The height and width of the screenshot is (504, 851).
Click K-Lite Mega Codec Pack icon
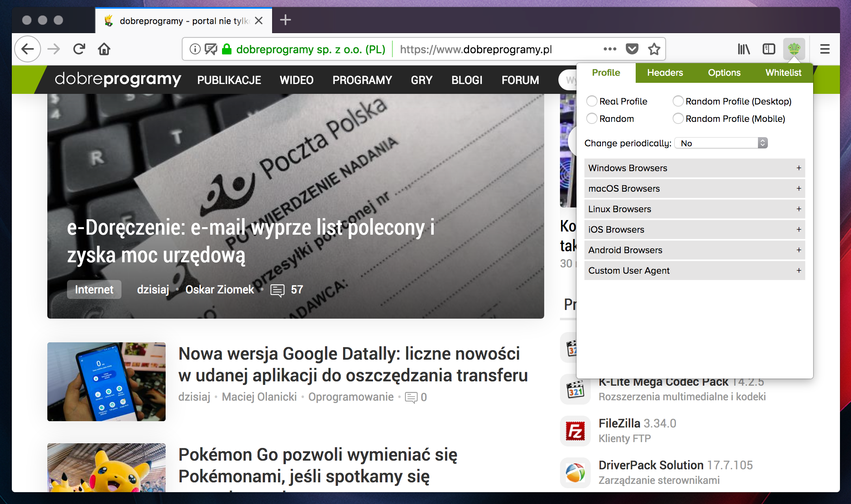tap(575, 390)
